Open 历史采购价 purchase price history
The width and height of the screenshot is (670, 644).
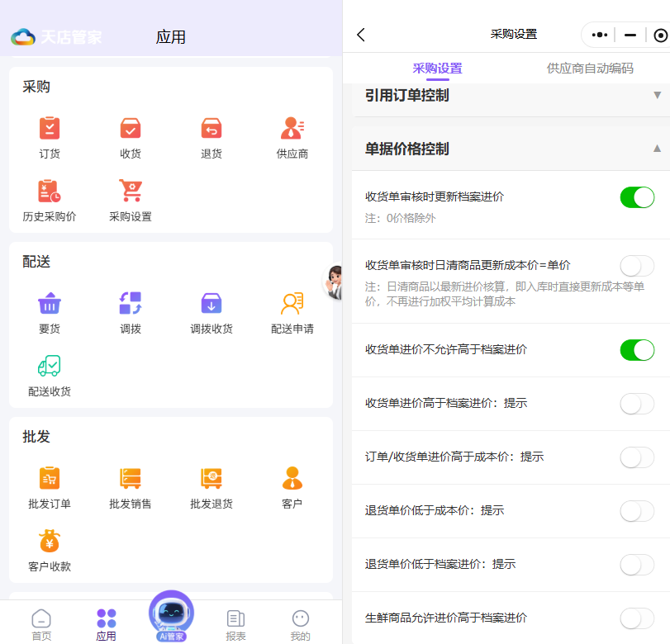pos(50,192)
